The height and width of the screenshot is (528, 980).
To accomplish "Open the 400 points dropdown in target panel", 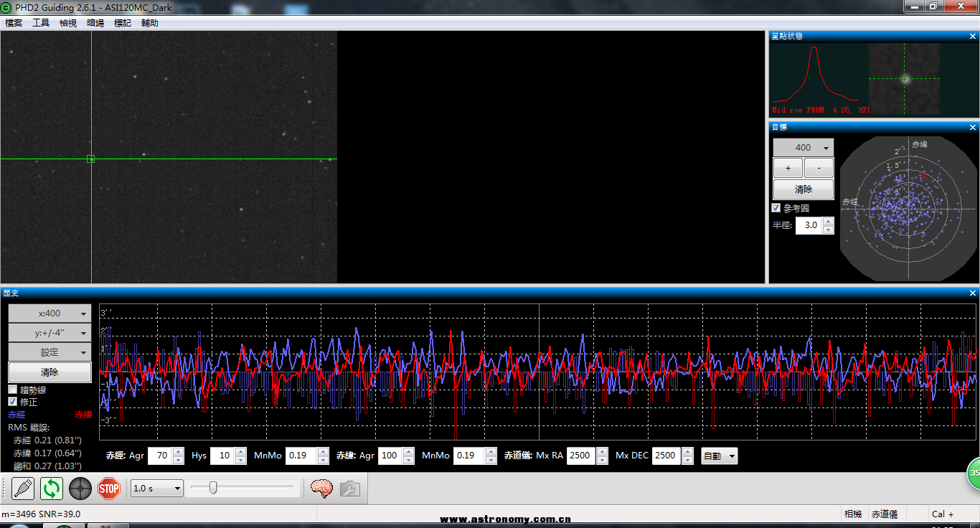I will coord(804,147).
